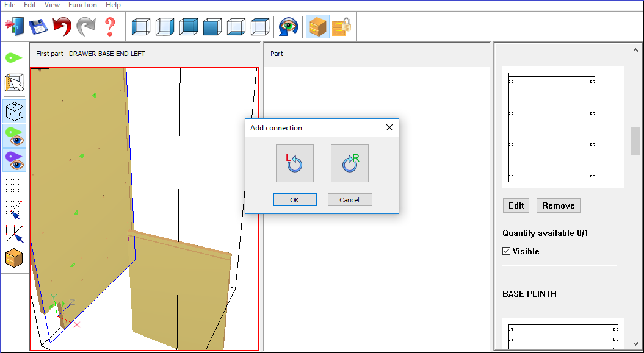This screenshot has height=353, width=644.
Task: Click the BASE-PLINTH label
Action: (x=529, y=294)
